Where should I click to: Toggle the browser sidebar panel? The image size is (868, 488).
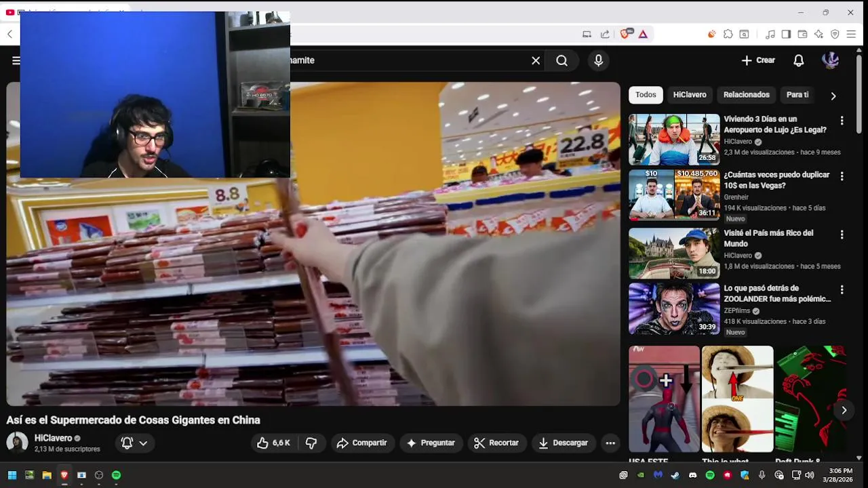point(786,34)
